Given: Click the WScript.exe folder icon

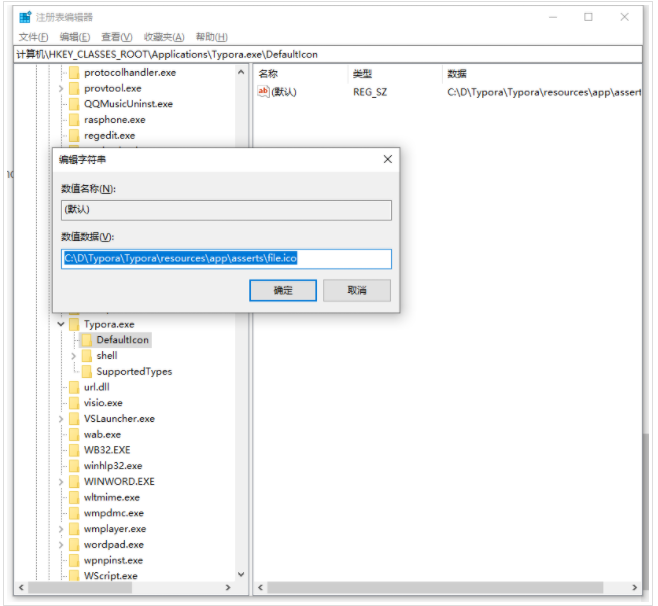Looking at the screenshot, I should coord(74,575).
